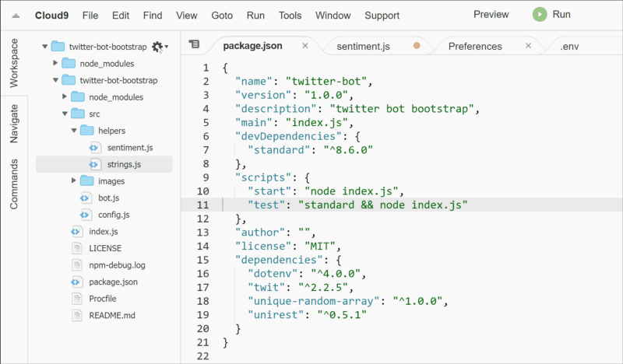The height and width of the screenshot is (364, 623).
Task: Open the Goto menu
Action: pos(222,16)
